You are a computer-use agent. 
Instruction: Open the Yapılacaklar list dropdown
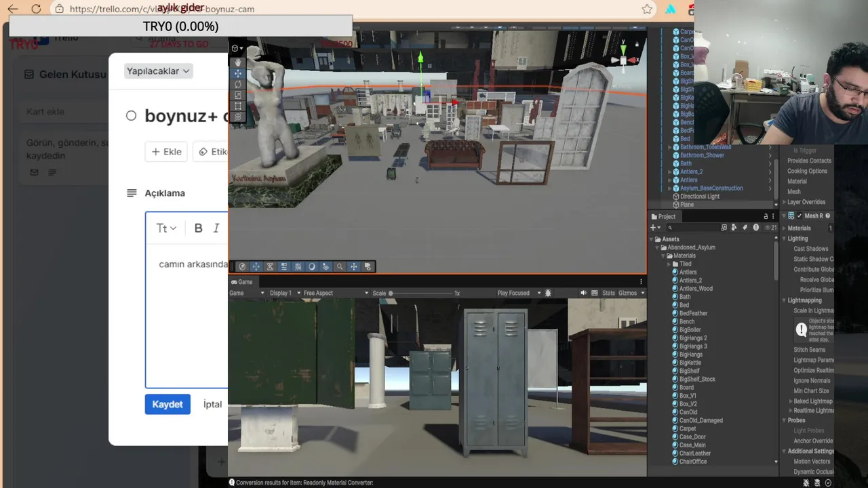click(x=158, y=71)
